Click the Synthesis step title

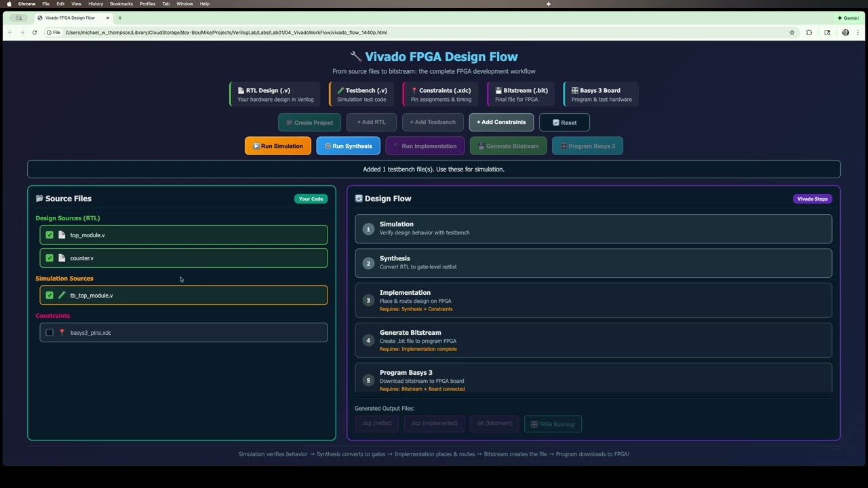coord(395,258)
